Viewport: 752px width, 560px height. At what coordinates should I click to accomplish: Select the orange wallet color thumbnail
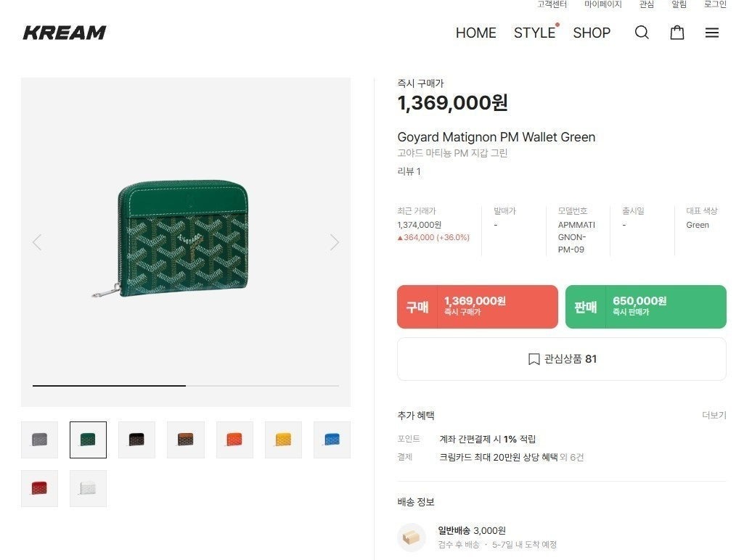(x=234, y=440)
